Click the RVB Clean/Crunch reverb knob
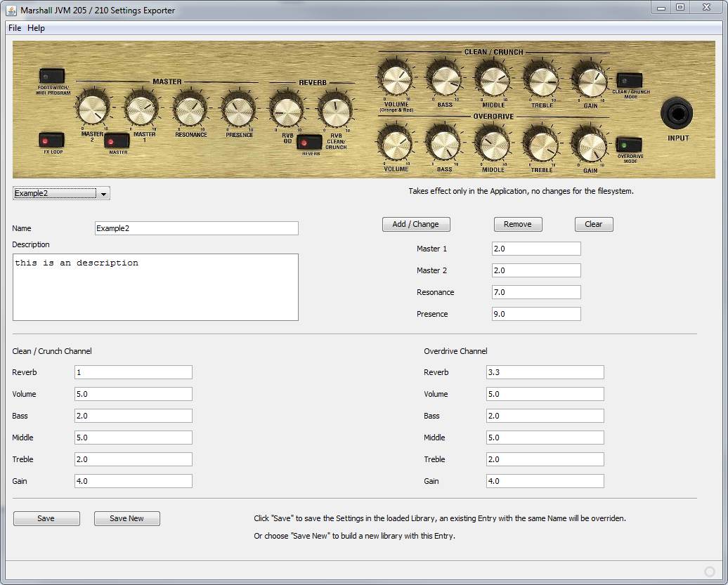This screenshot has height=585, width=728. tap(334, 112)
